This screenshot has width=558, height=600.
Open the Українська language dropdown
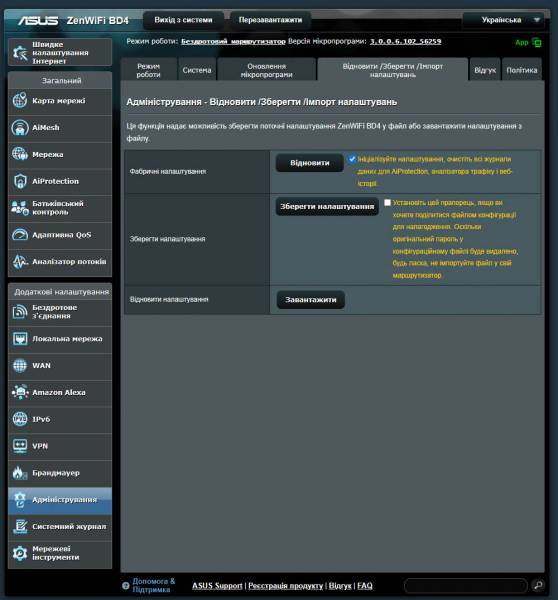click(x=504, y=20)
